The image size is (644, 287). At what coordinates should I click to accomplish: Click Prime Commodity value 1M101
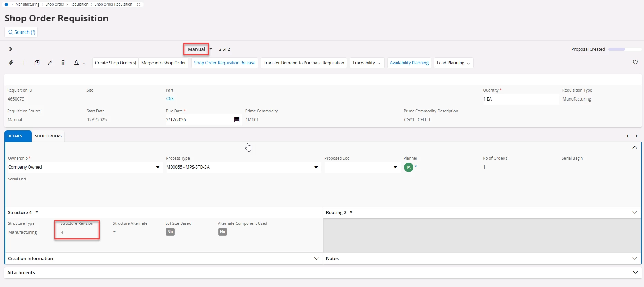[252, 120]
